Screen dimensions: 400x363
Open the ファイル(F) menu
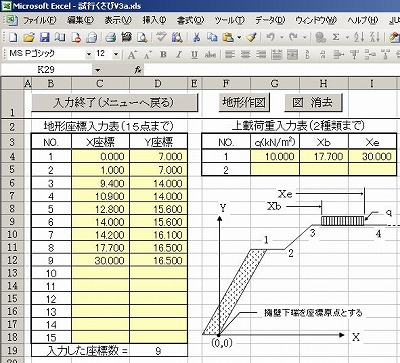point(39,21)
